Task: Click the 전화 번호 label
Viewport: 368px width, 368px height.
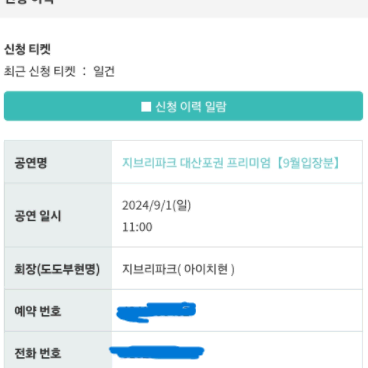Action: [x=38, y=353]
